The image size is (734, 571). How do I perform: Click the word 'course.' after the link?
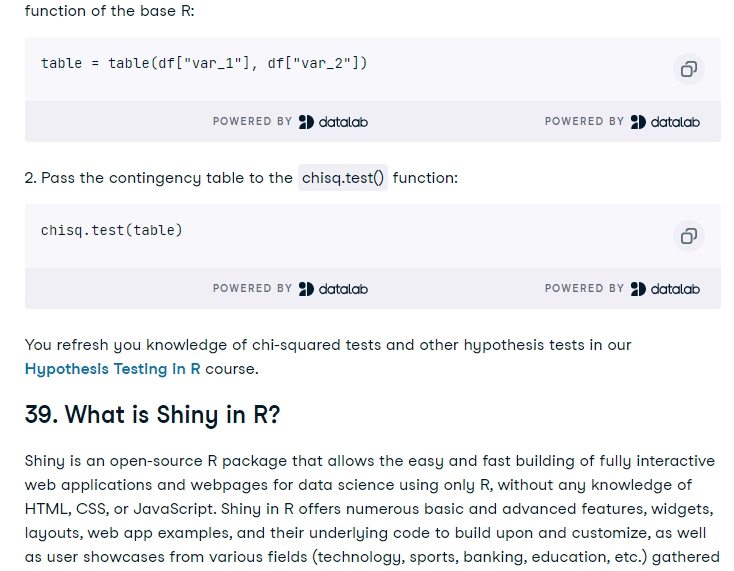pyautogui.click(x=232, y=369)
